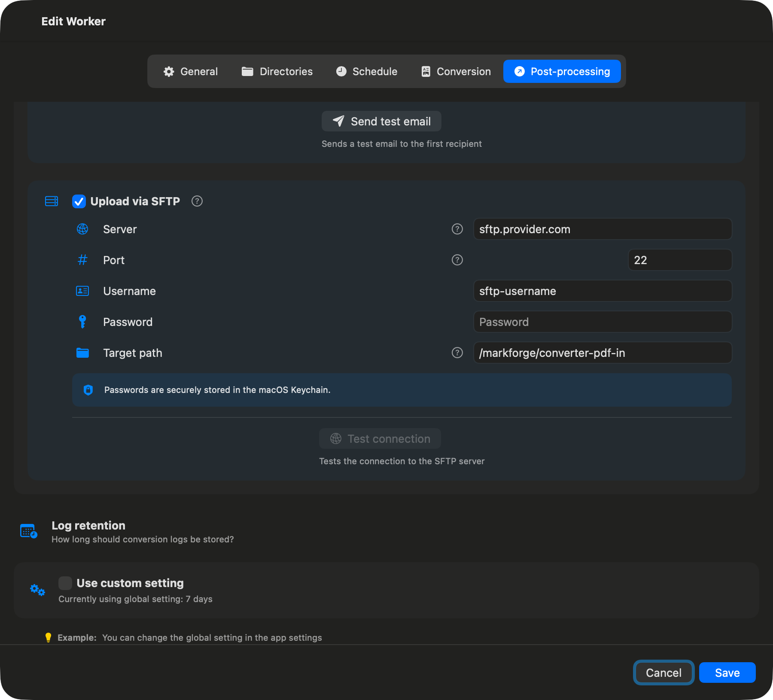This screenshot has height=700, width=773.
Task: Open the Target path help question mark
Action: [x=457, y=353]
